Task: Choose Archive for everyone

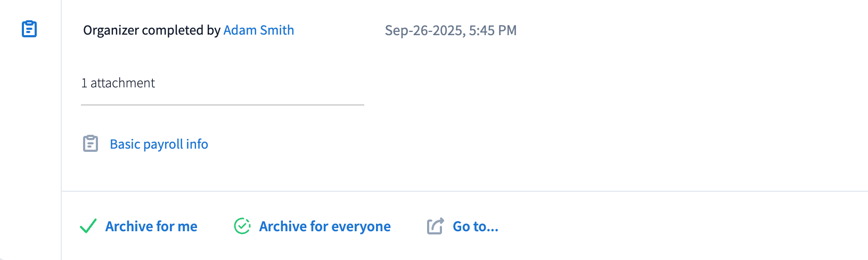Action: (325, 226)
